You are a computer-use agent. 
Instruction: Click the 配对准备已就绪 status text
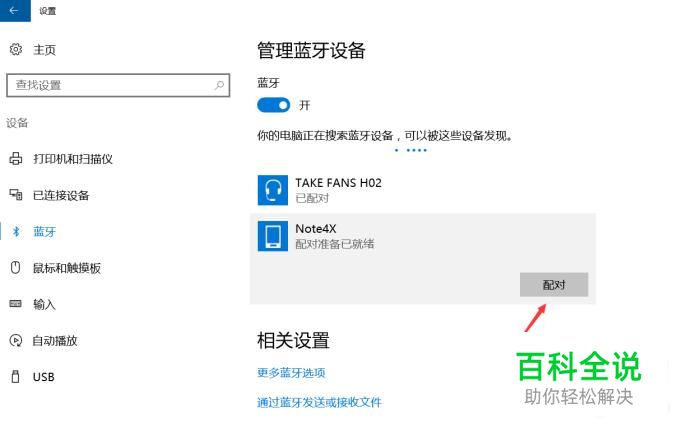pos(335,243)
